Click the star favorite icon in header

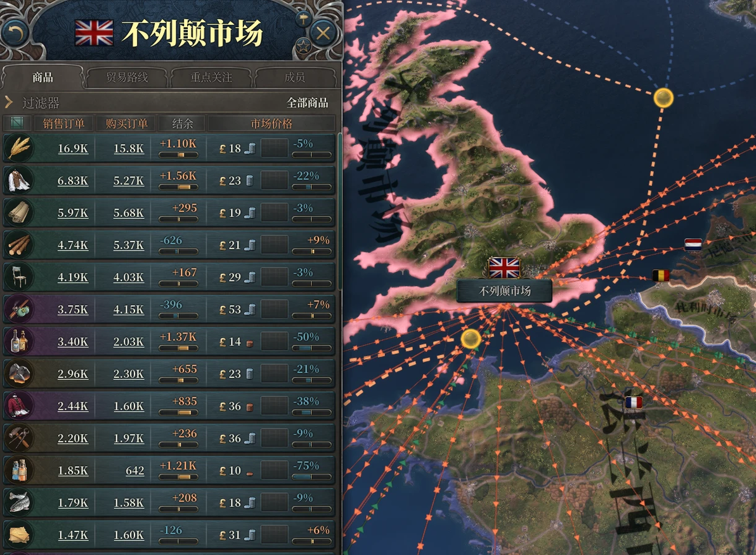pos(303,47)
